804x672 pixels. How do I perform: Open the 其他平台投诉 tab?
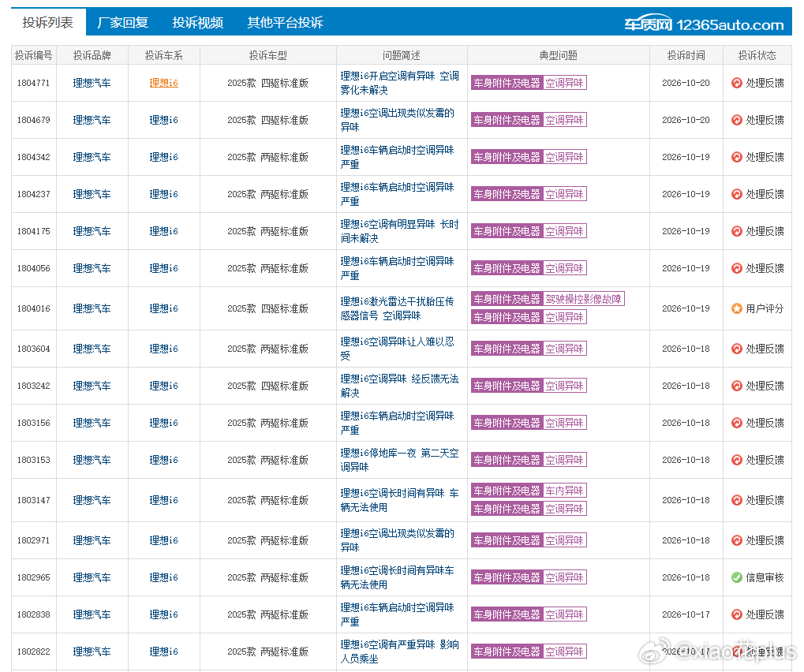tap(285, 23)
